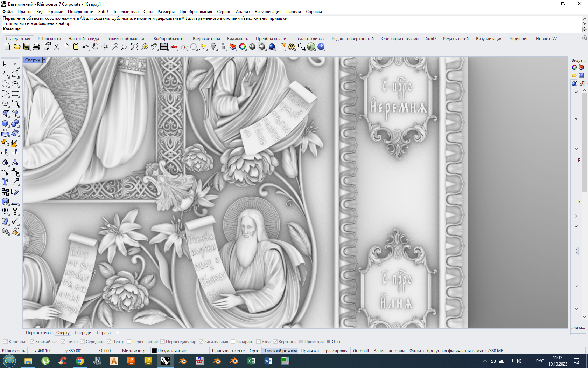Select the Polyline tool
Image resolution: width=588 pixels, height=368 pixels.
pos(5,74)
